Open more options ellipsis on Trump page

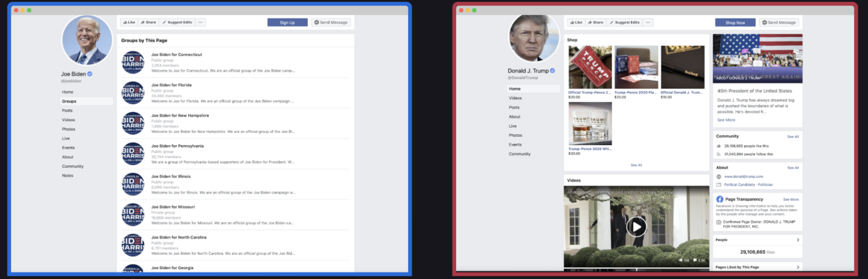[x=648, y=22]
